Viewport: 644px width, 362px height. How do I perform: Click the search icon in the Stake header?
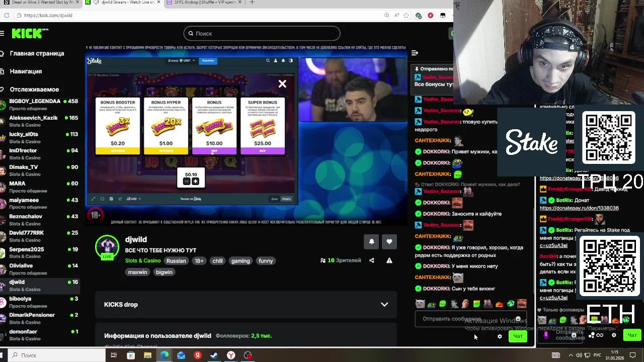(268, 61)
